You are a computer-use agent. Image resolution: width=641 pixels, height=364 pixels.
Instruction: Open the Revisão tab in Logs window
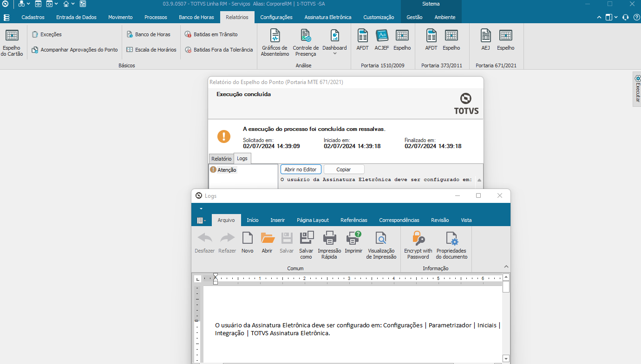tap(440, 220)
